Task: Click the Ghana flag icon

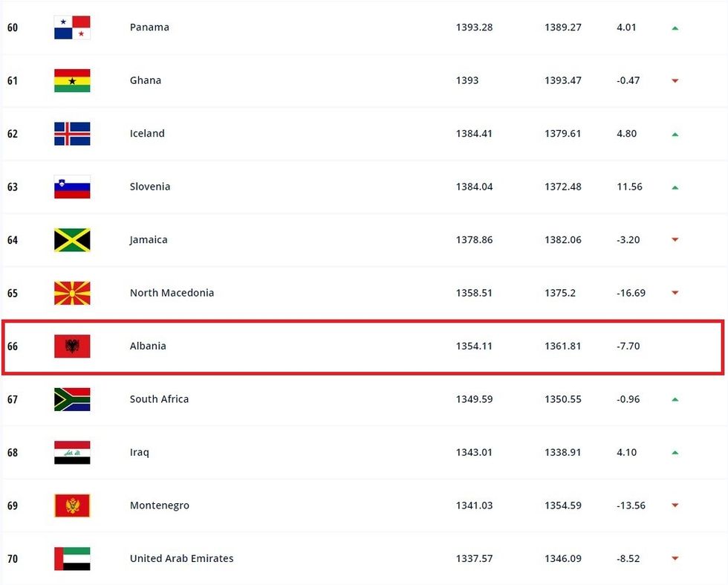Action: point(72,80)
